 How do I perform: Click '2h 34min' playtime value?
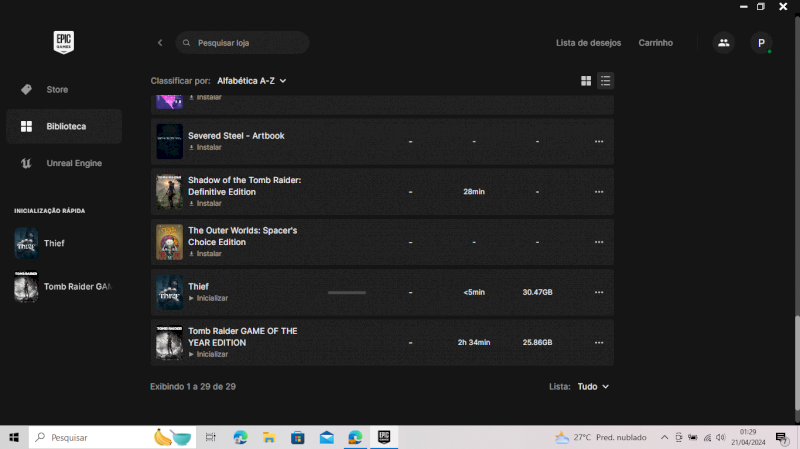tap(474, 342)
